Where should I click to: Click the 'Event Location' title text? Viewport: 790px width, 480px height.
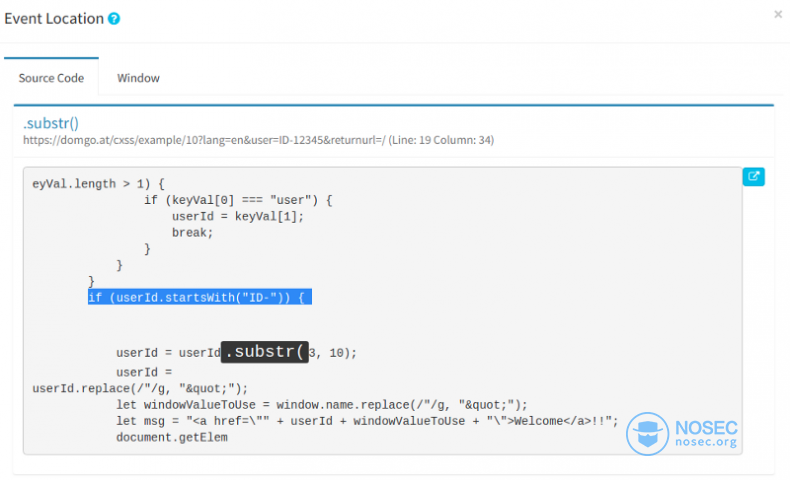[54, 19]
